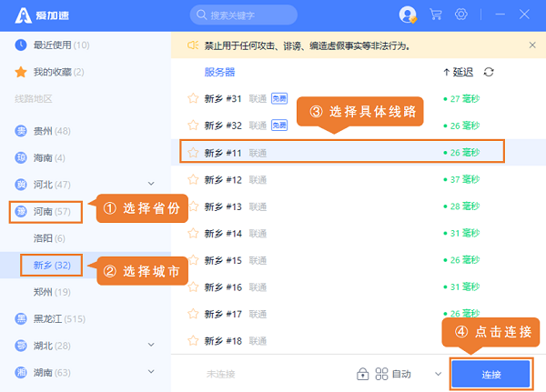546x392 pixels.
Task: Favorite server 新乡 #12
Action: [193, 180]
